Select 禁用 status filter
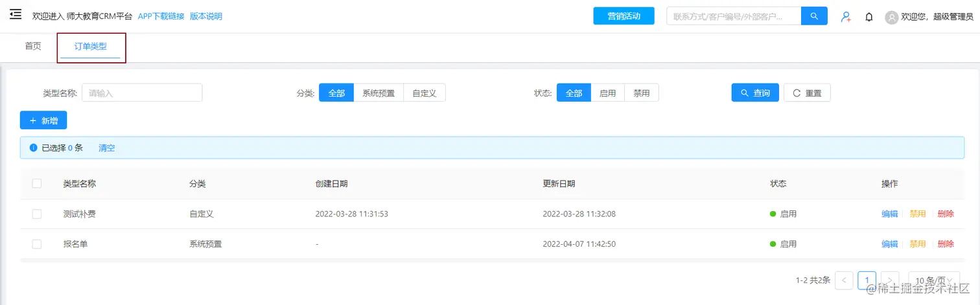The image size is (980, 305). coord(642,93)
